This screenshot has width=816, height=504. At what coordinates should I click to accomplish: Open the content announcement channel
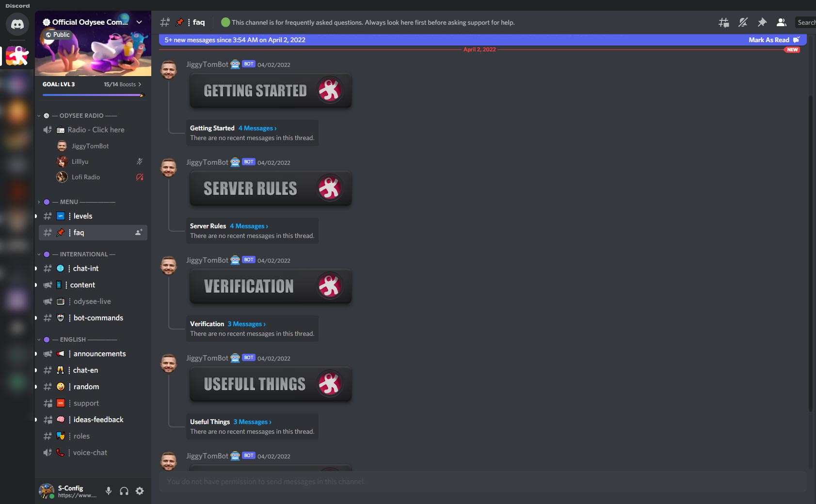pyautogui.click(x=93, y=285)
